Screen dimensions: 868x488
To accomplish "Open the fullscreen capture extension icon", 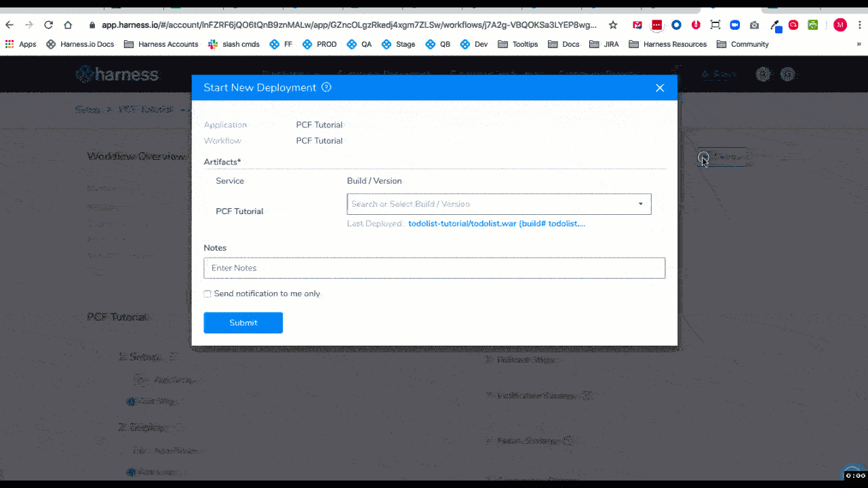I will (x=715, y=25).
